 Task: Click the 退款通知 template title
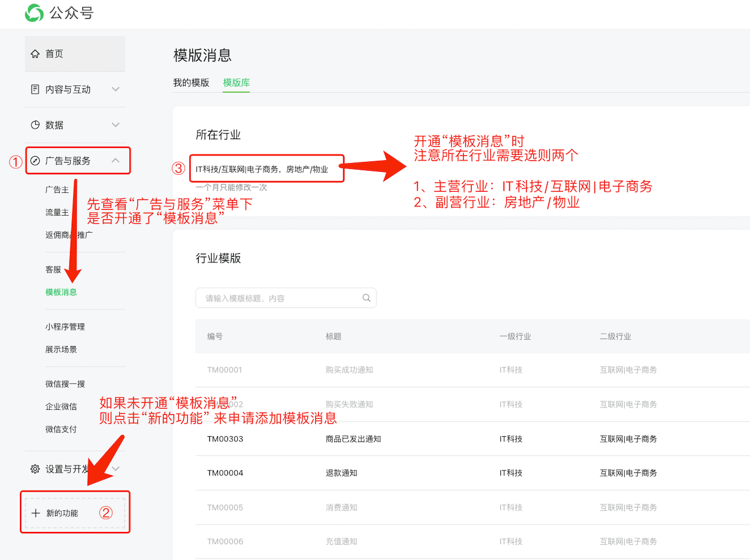[341, 473]
